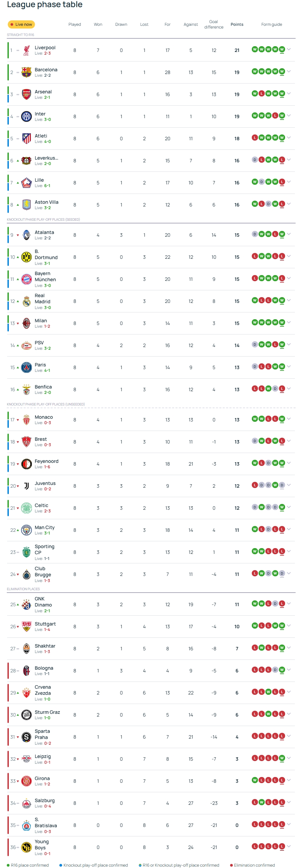
Task: Expand Atalanta's row details chevron
Action: (289, 234)
